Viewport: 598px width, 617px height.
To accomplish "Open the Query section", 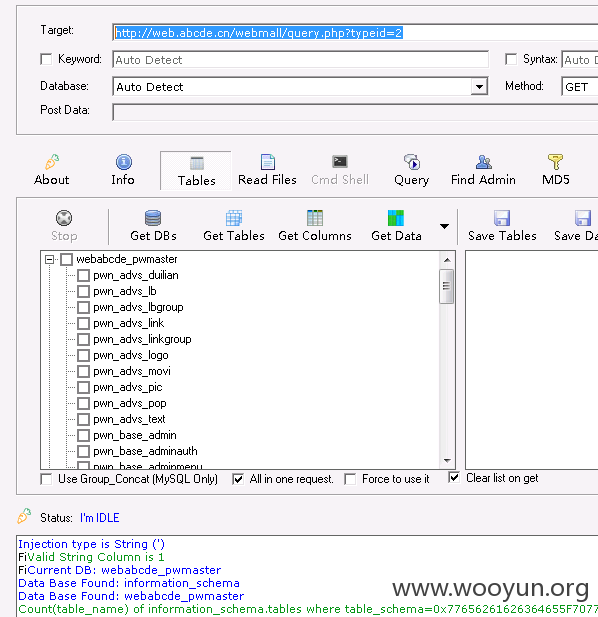I will [x=412, y=170].
